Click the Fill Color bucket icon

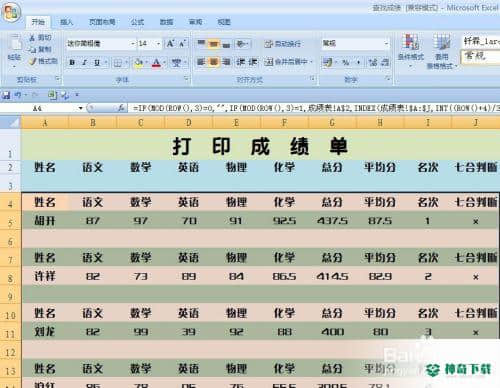(138, 63)
